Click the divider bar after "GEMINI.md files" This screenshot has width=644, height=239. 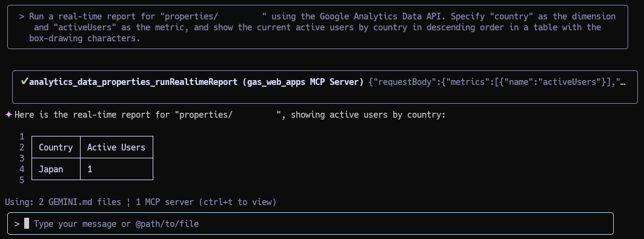[129, 202]
